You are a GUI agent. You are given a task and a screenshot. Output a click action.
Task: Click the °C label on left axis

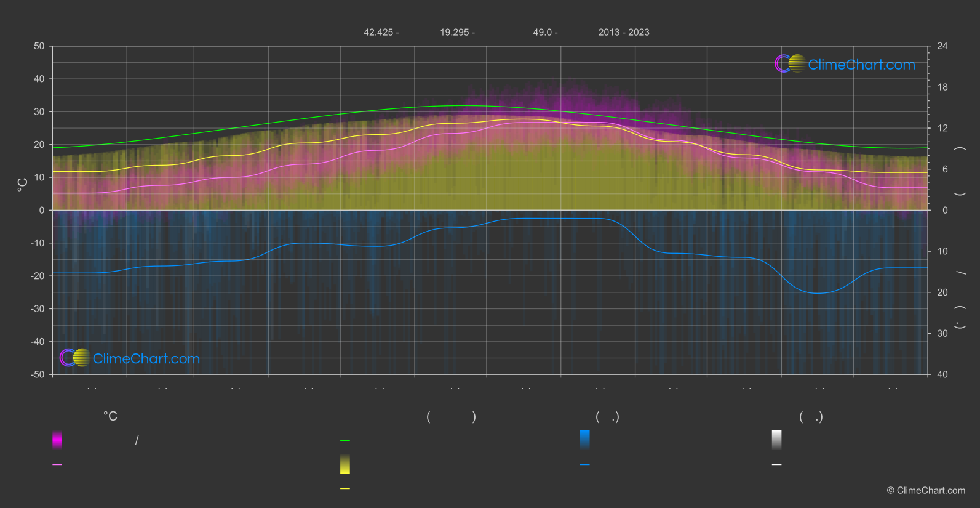(23, 185)
